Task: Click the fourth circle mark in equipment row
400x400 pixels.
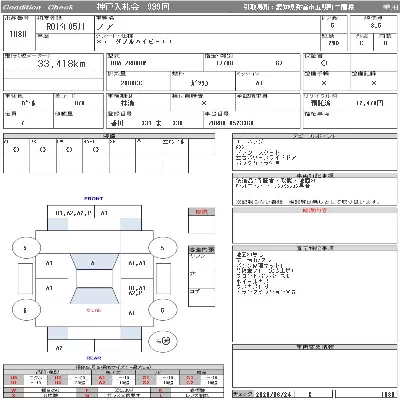Action: click(x=96, y=150)
